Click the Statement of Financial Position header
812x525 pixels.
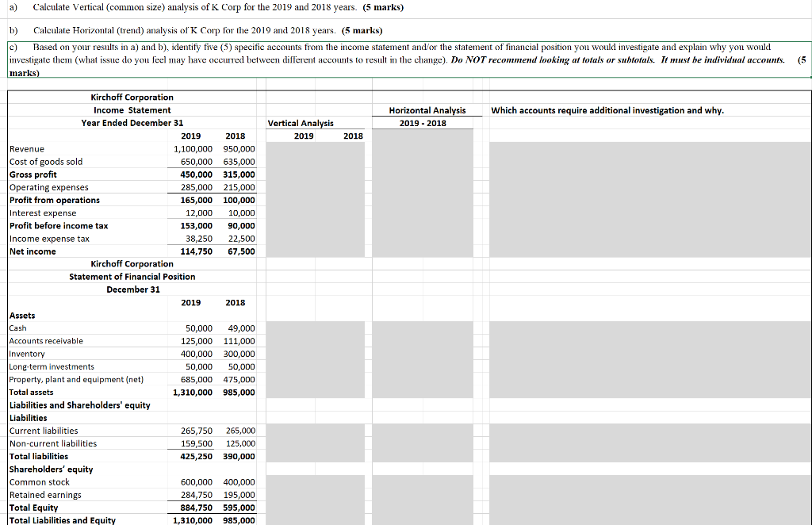132,277
